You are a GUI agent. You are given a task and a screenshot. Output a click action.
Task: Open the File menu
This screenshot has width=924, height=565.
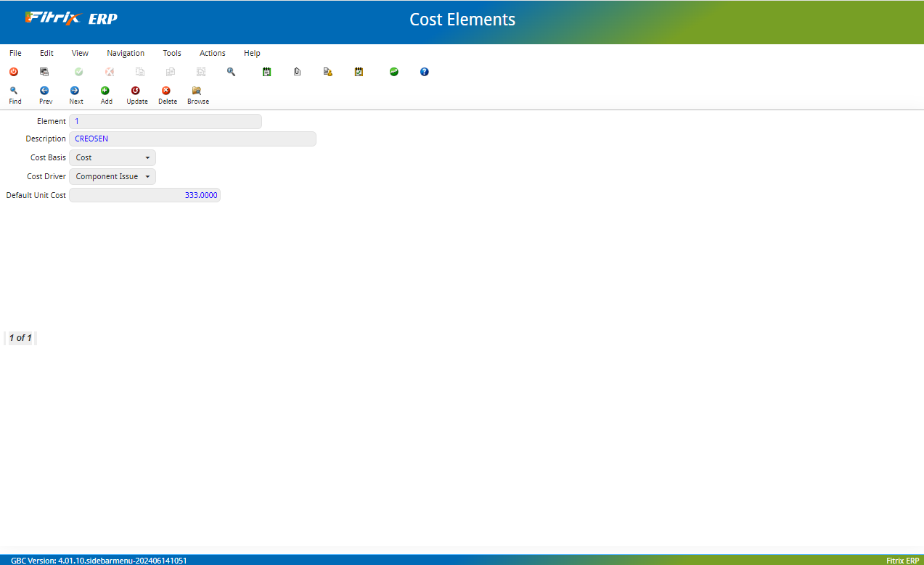[x=15, y=53]
